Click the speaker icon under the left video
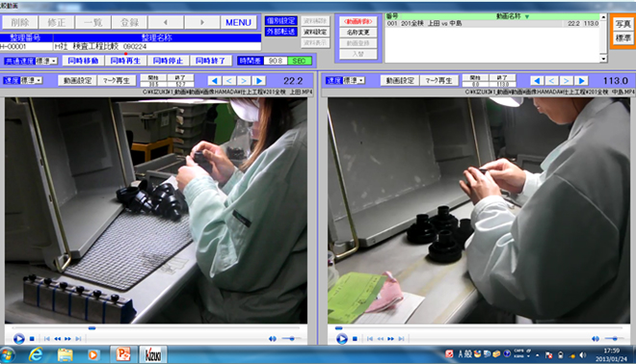The image size is (636, 364). (272, 338)
